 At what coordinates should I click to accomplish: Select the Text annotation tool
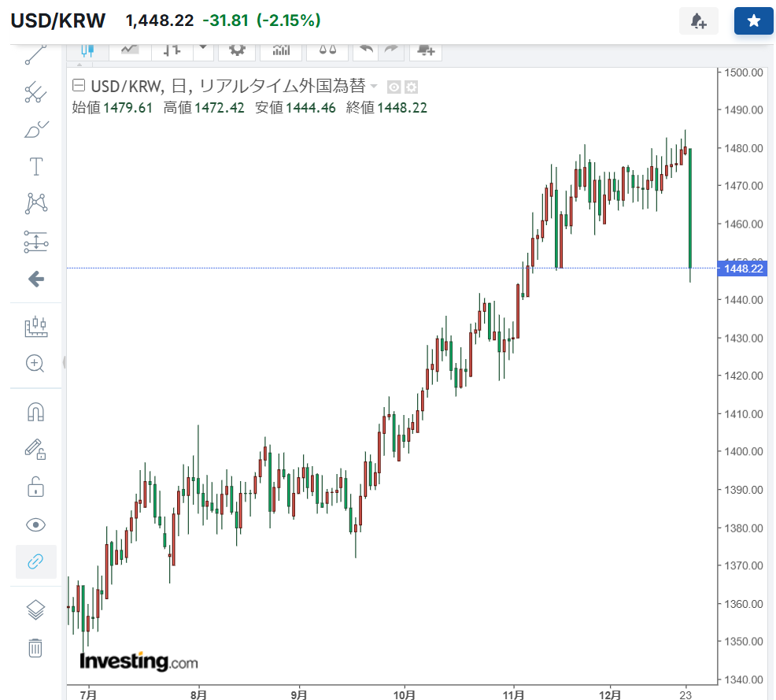(x=35, y=166)
